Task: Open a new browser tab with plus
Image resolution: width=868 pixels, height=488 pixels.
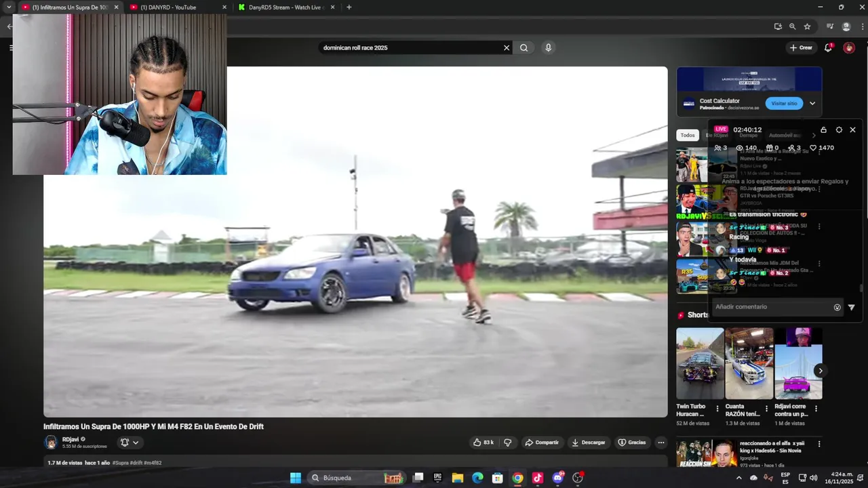Action: click(349, 7)
